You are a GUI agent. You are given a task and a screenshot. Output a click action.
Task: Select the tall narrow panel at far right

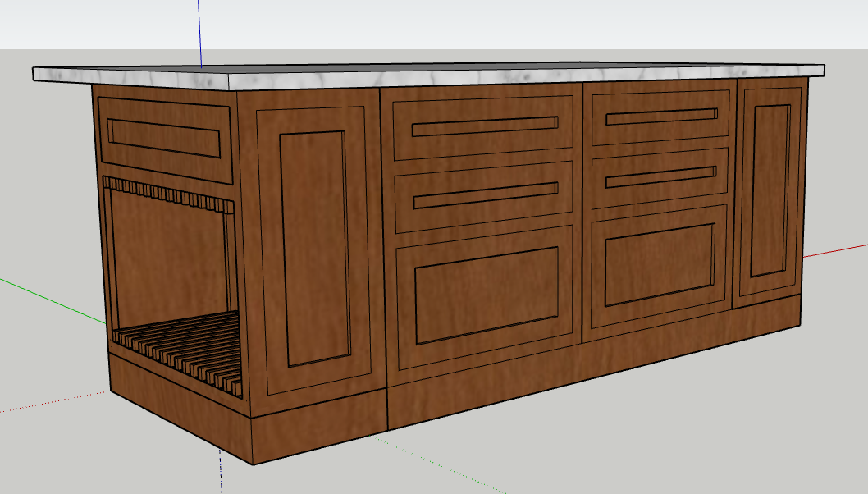point(770,189)
